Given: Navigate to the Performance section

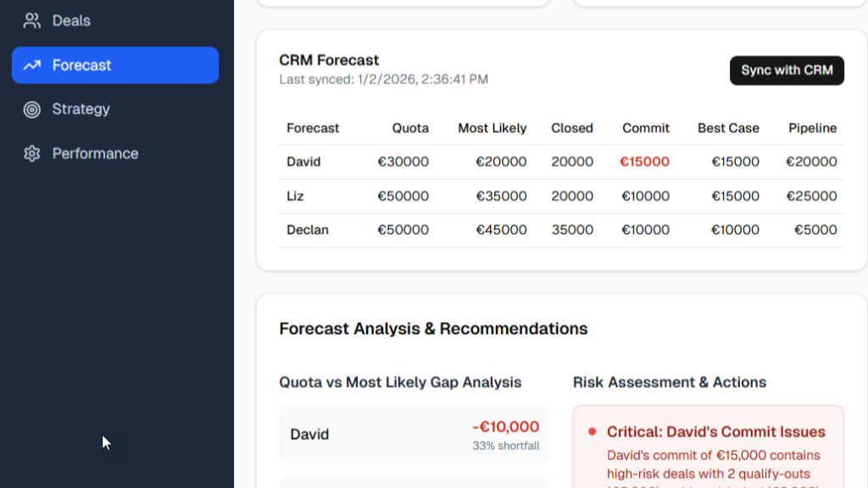Looking at the screenshot, I should pos(94,153).
